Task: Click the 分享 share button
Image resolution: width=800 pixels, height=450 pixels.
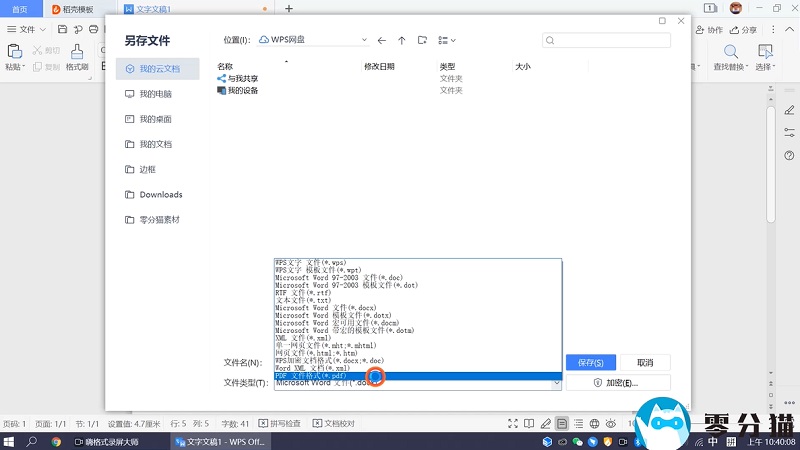Action: 743,30
